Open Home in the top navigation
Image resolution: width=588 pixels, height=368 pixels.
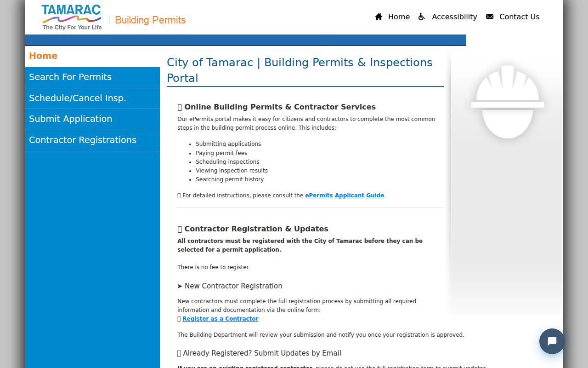pyautogui.click(x=399, y=17)
